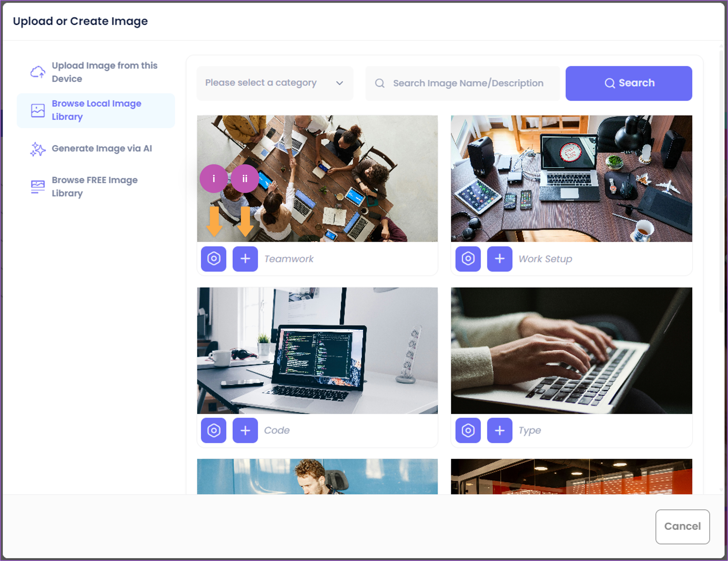
Task: Click the Cancel button
Action: click(x=682, y=526)
